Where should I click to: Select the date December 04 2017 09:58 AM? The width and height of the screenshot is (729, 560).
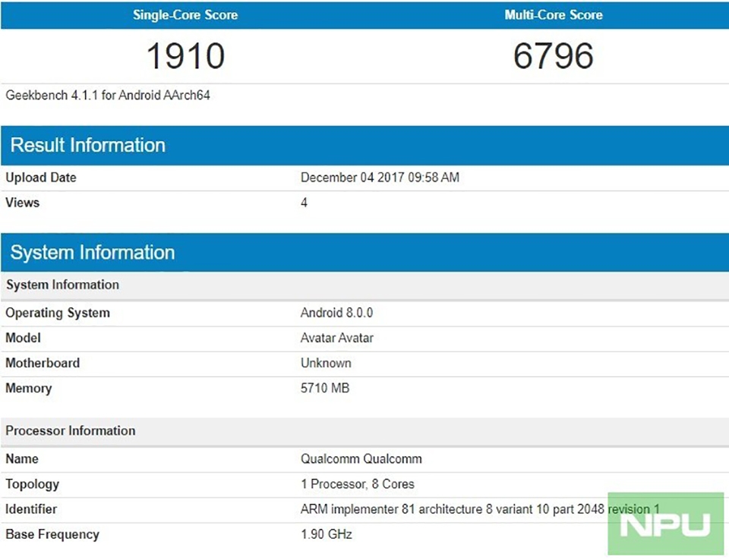tap(380, 178)
